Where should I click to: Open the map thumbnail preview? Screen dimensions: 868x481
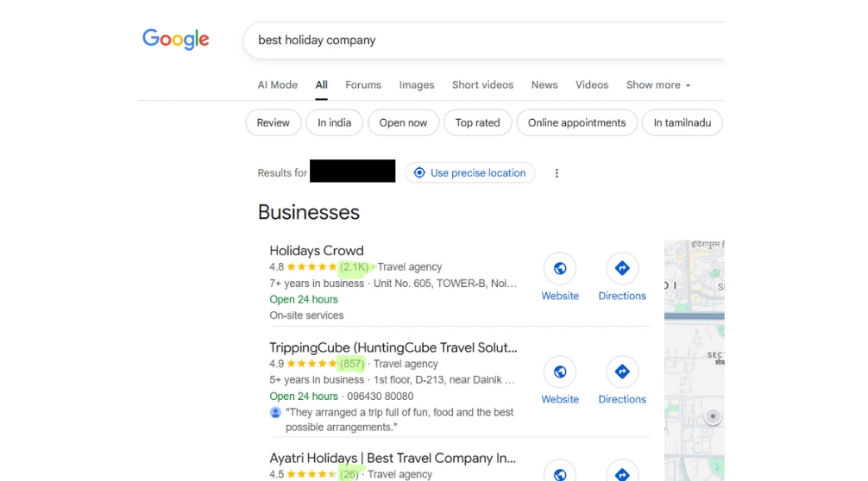coord(695,360)
